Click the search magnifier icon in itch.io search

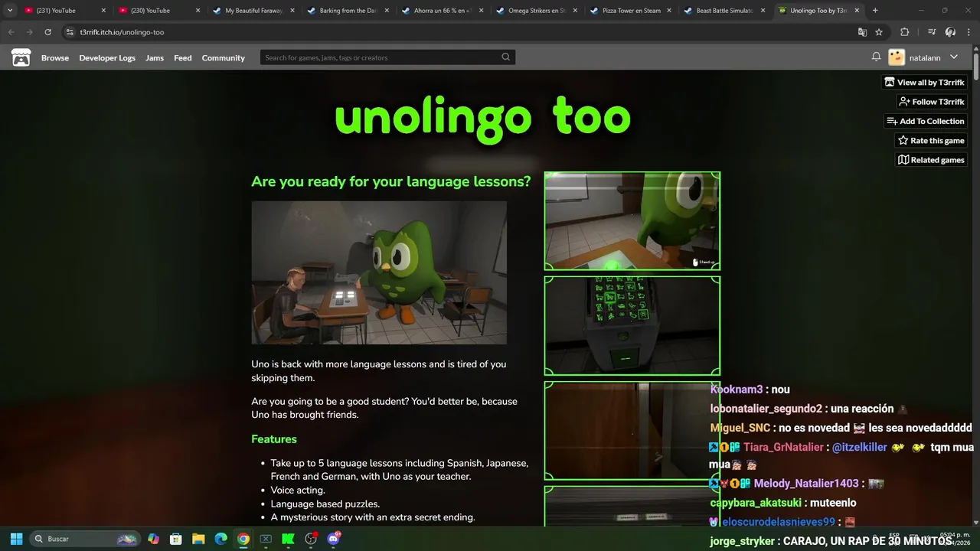click(x=505, y=57)
